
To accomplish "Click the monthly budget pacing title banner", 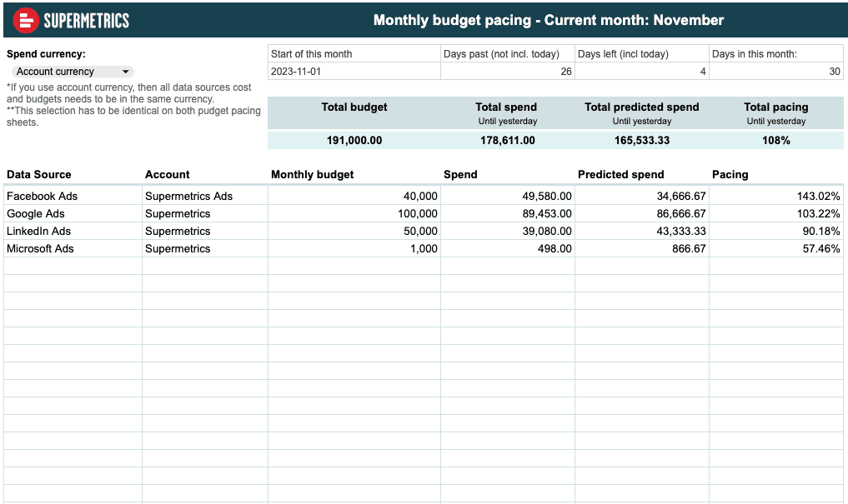I will 548,20.
